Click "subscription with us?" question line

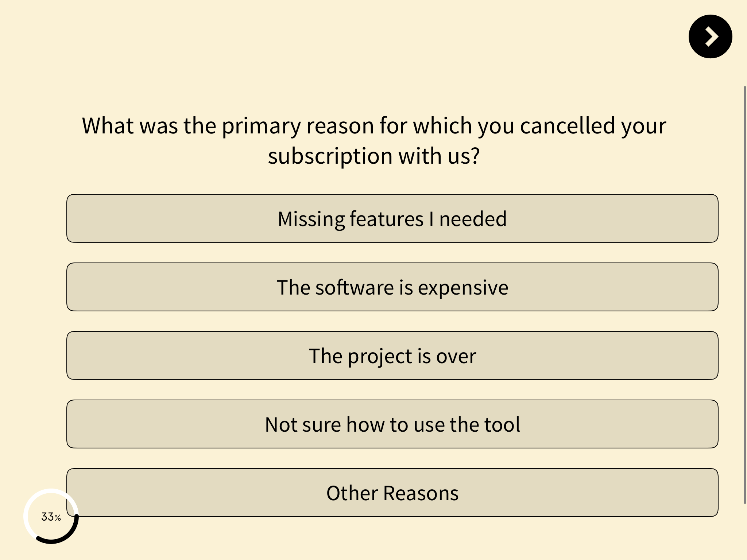click(373, 156)
